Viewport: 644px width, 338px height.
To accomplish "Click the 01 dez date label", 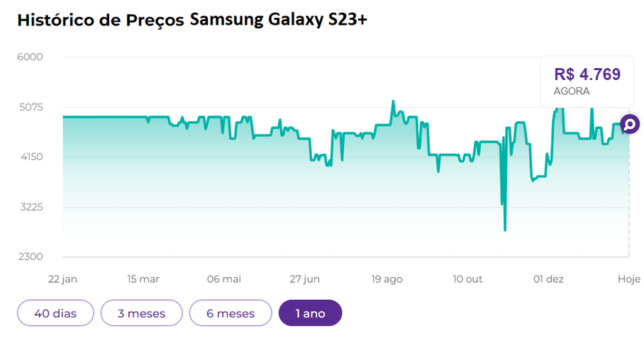I will [548, 279].
